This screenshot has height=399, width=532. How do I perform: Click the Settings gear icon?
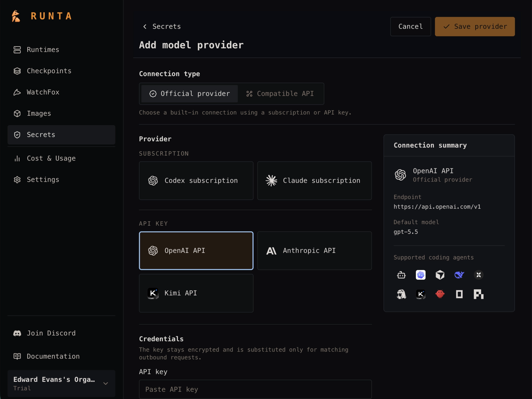(x=17, y=180)
